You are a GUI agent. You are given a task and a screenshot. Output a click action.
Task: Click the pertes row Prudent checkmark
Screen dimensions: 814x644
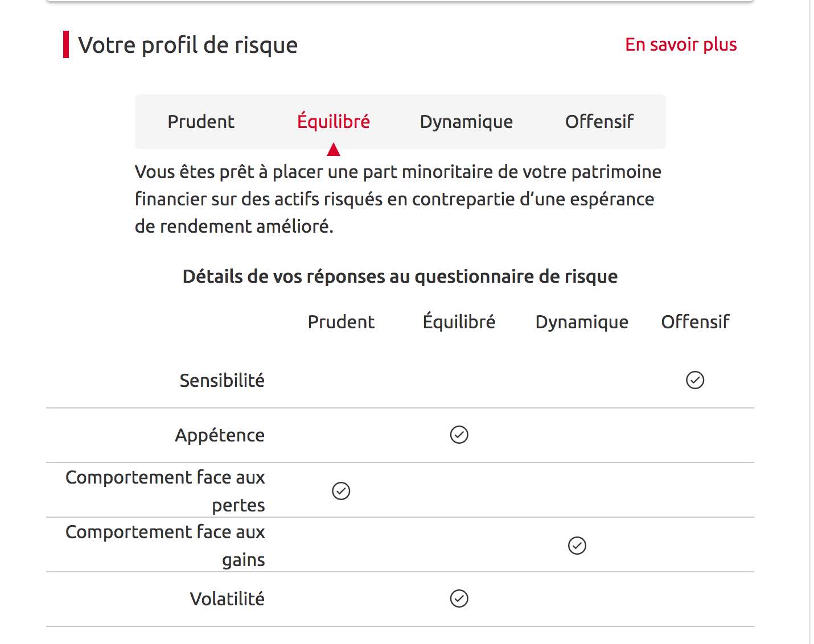[x=341, y=491]
